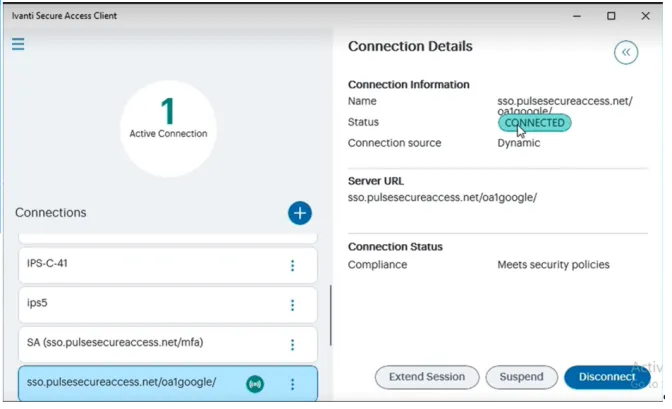Click the Connection Details heading
The image size is (672, 409).
click(410, 46)
